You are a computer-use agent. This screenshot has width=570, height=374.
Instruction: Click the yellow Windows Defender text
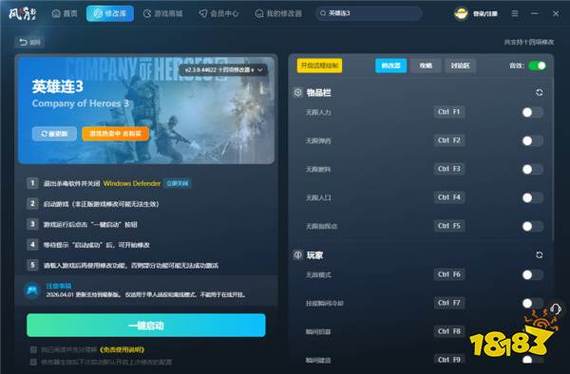click(x=132, y=184)
